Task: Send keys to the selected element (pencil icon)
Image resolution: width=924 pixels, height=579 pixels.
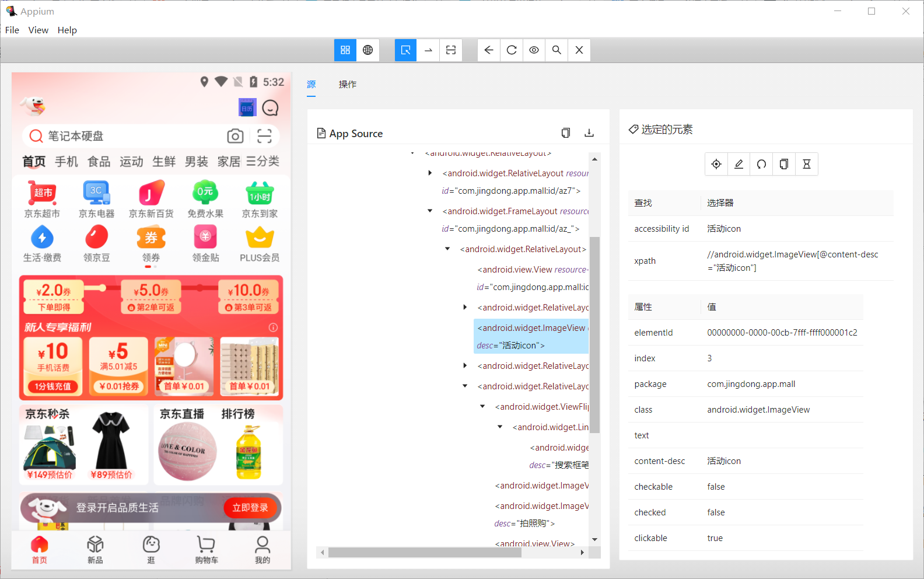Action: [x=738, y=164]
